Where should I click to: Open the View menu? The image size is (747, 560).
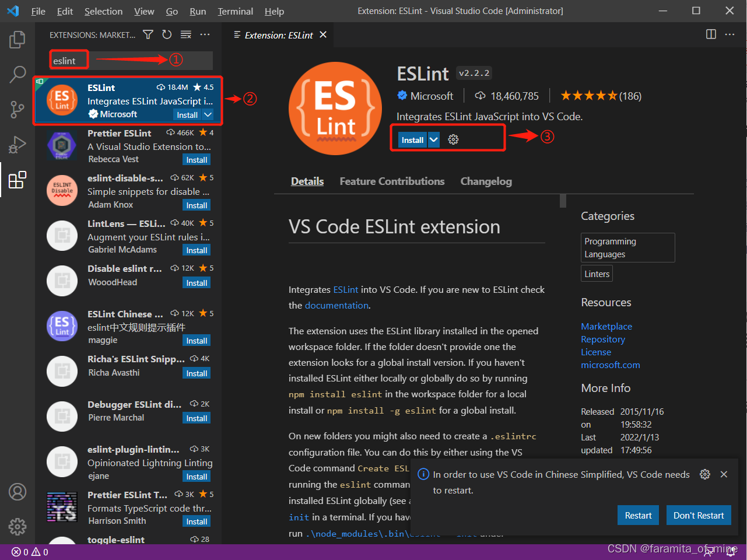144,11
